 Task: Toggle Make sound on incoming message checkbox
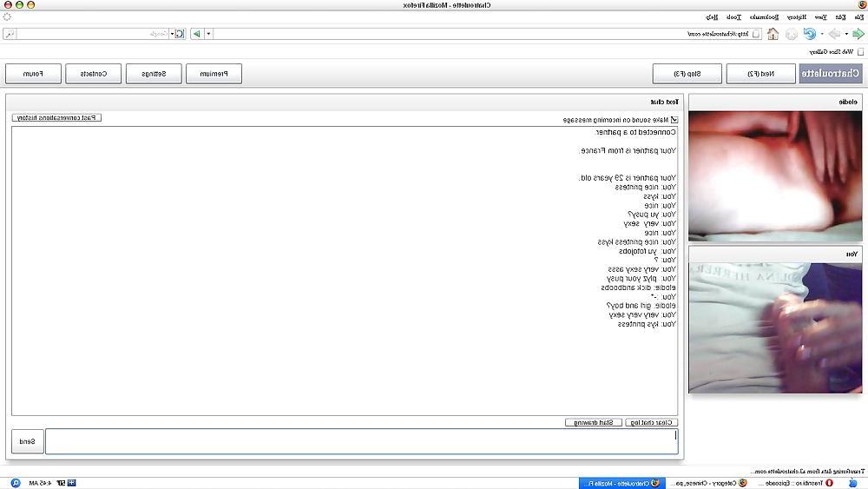point(674,120)
